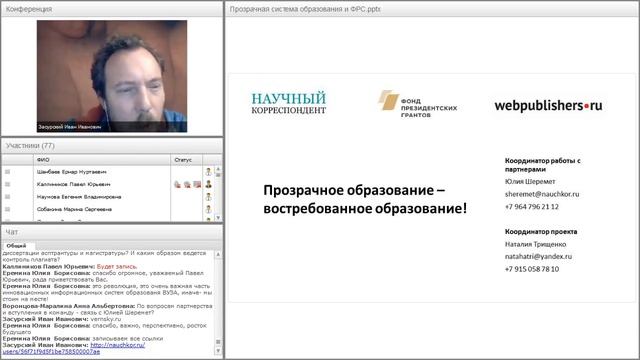
Task: Click the email natahatri@yandex.ru on the slide
Action: [538, 256]
